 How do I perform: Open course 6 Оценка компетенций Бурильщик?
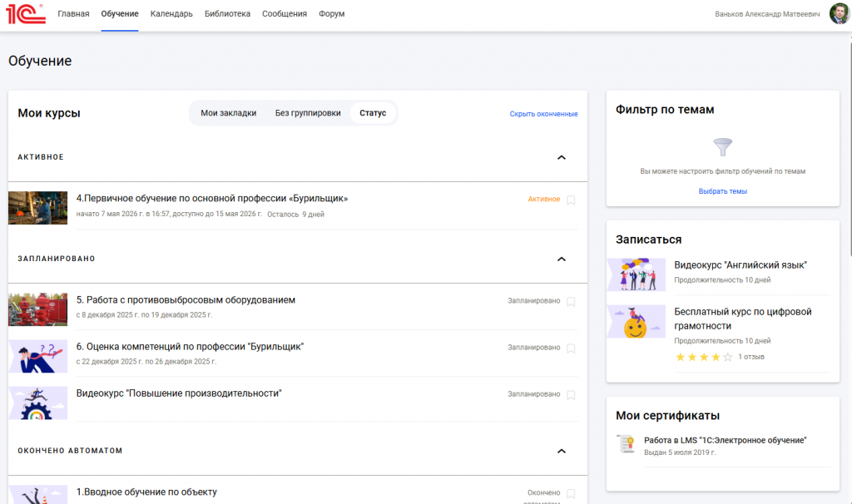pyautogui.click(x=190, y=347)
